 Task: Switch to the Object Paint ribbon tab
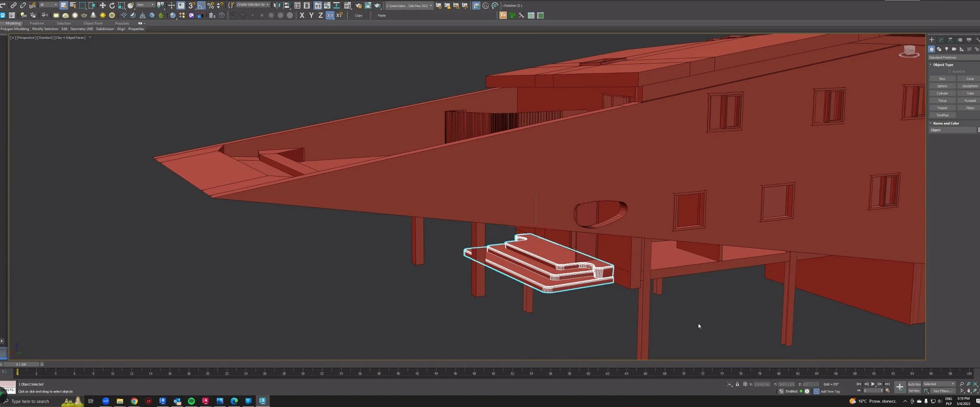tap(93, 24)
